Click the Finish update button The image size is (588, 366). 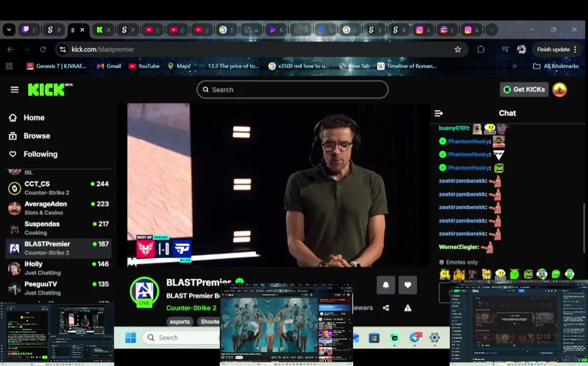pyautogui.click(x=557, y=49)
